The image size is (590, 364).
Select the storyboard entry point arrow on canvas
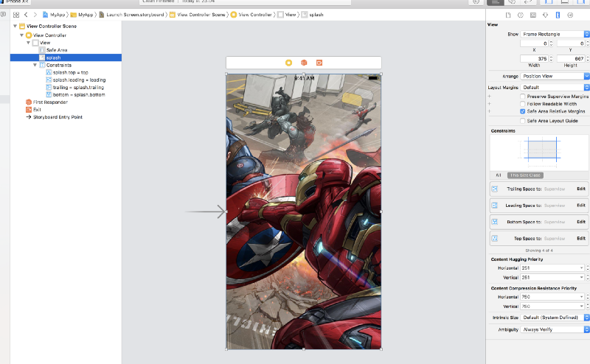pyautogui.click(x=206, y=211)
